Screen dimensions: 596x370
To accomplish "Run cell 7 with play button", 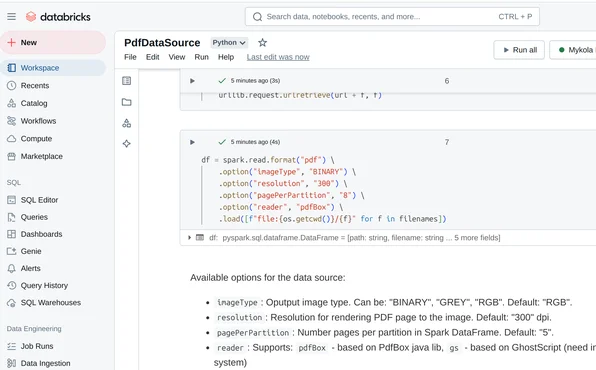I will [192, 142].
